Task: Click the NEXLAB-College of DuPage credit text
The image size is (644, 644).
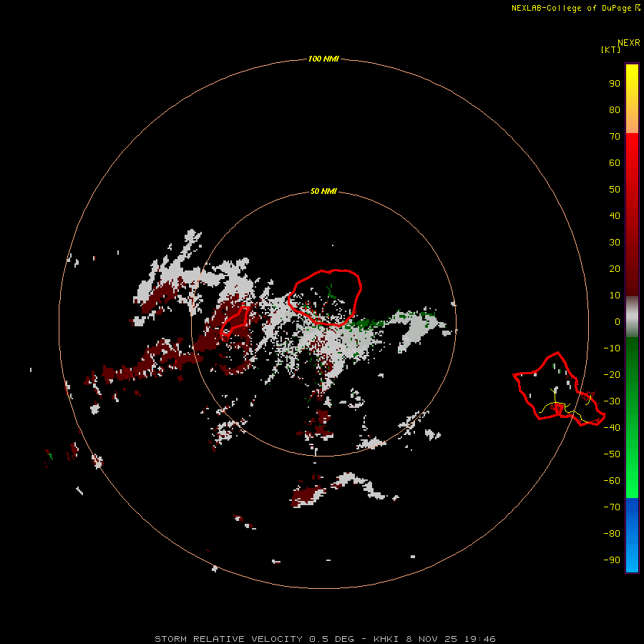Action: click(575, 8)
